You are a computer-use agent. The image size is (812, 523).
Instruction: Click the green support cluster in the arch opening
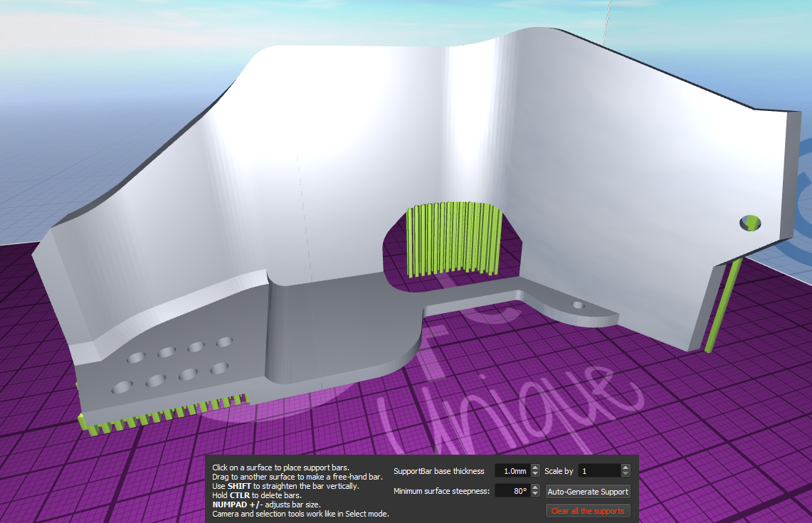tap(453, 238)
